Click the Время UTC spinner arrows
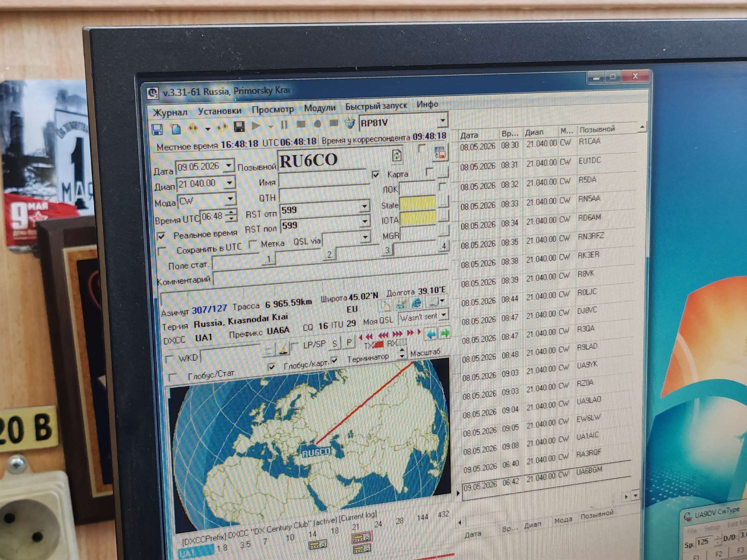The width and height of the screenshot is (747, 560). 232,215
